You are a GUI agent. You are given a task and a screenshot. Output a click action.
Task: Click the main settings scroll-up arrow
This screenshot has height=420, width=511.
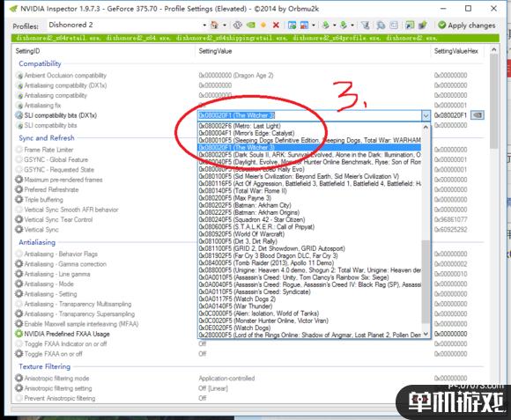pos(494,50)
